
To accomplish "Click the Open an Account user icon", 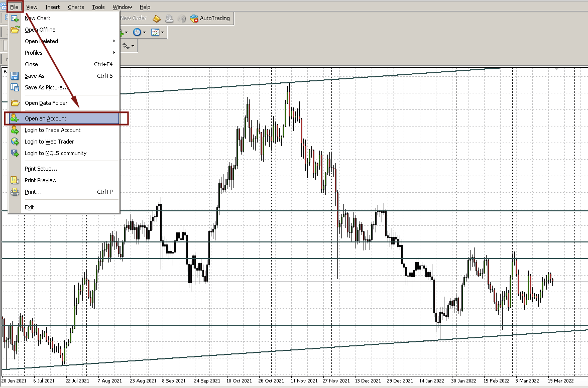I will point(15,118).
